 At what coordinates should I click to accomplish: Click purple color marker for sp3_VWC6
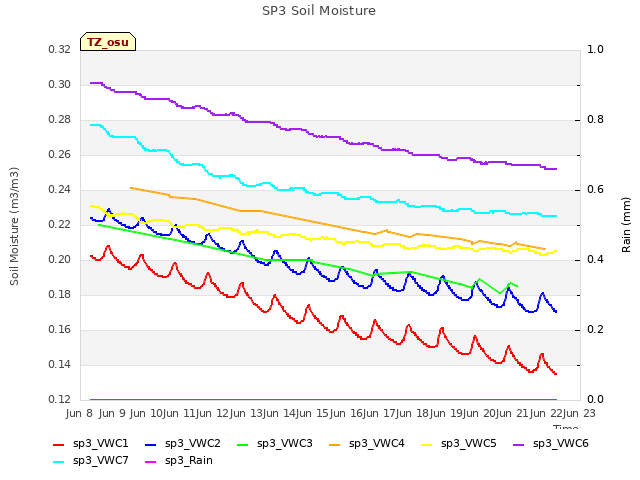coord(518,445)
